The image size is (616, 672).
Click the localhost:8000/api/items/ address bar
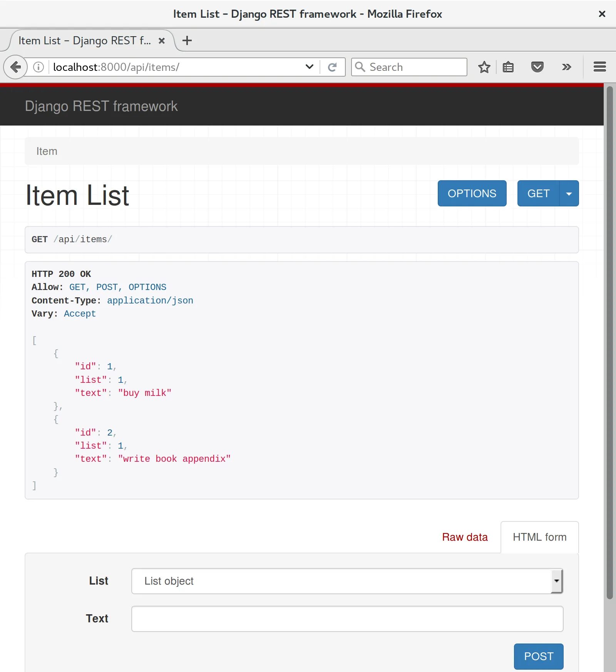[x=177, y=67]
